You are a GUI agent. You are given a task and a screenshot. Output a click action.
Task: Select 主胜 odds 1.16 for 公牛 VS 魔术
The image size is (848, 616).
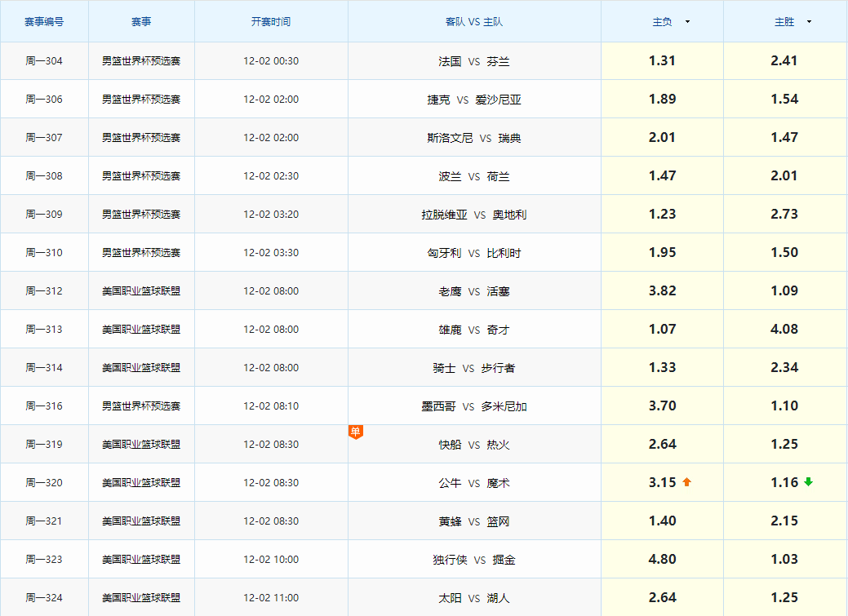[x=784, y=482]
